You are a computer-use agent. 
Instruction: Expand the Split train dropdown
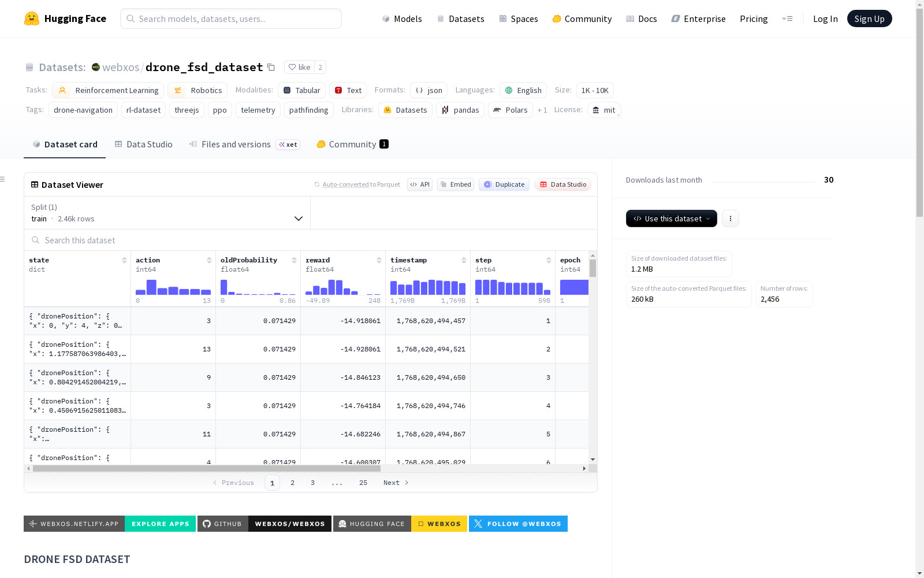tap(167, 213)
